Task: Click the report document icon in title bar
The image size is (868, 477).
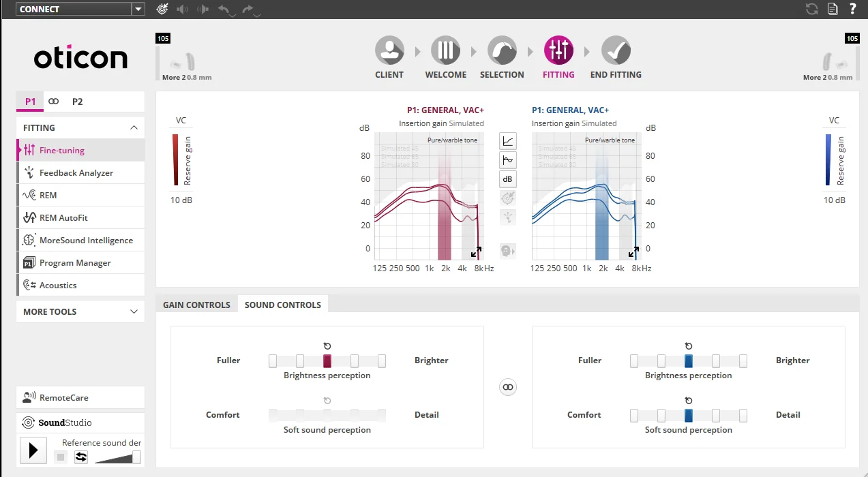Action: tap(833, 9)
